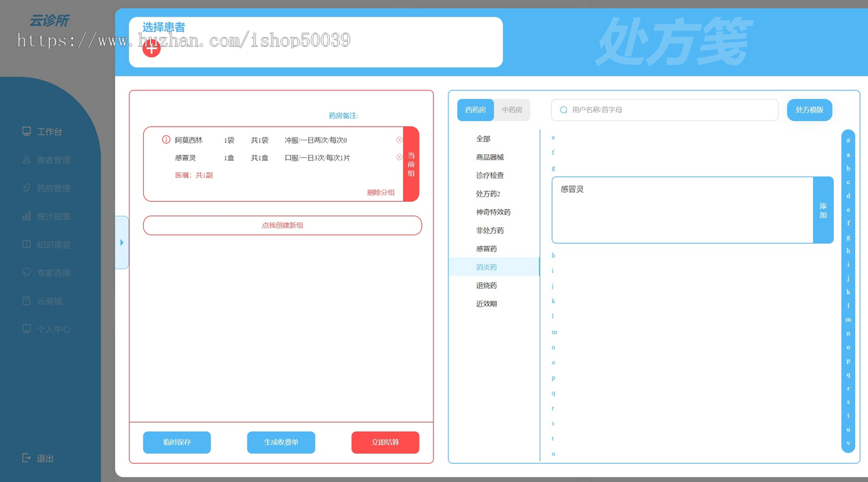
Task: Switch to the 中药房 tab
Action: (x=513, y=110)
